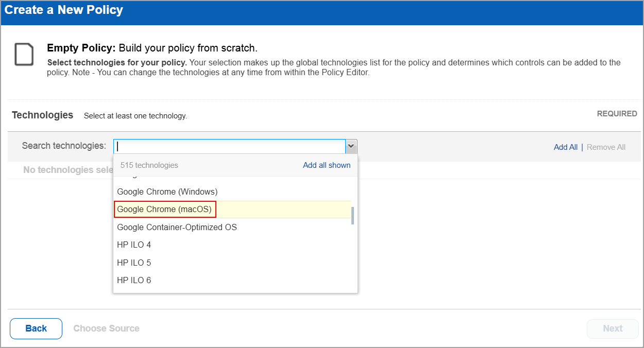Select HP ILO 4 technology

[x=232, y=245]
